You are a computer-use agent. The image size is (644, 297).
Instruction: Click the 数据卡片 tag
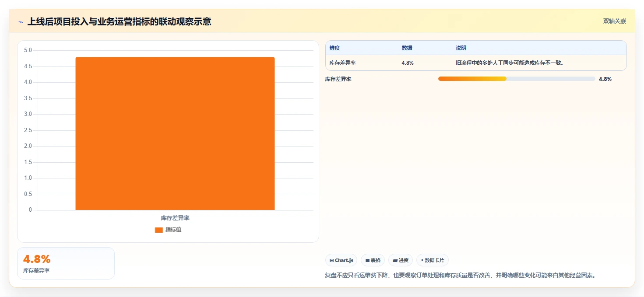(433, 260)
